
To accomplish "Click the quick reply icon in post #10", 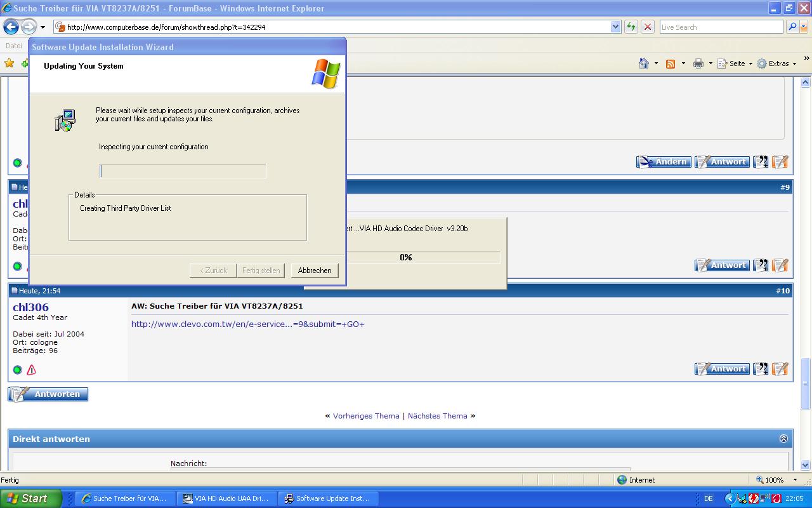I will [x=780, y=369].
